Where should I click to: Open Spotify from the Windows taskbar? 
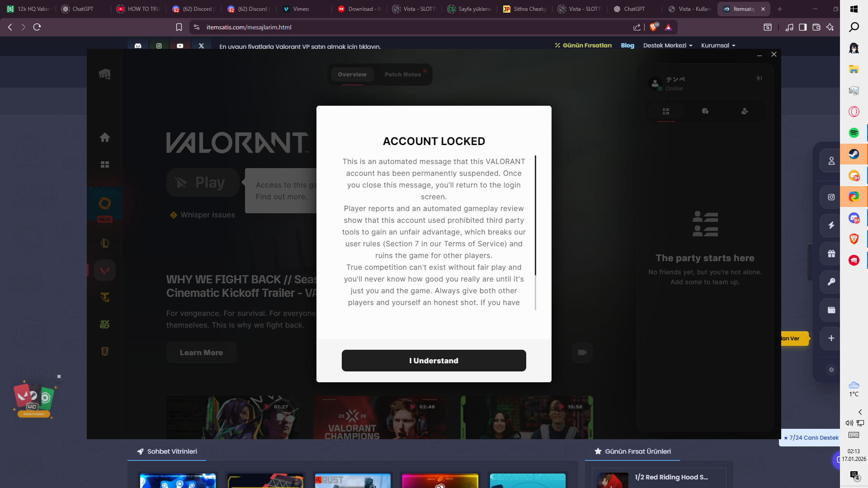[854, 133]
